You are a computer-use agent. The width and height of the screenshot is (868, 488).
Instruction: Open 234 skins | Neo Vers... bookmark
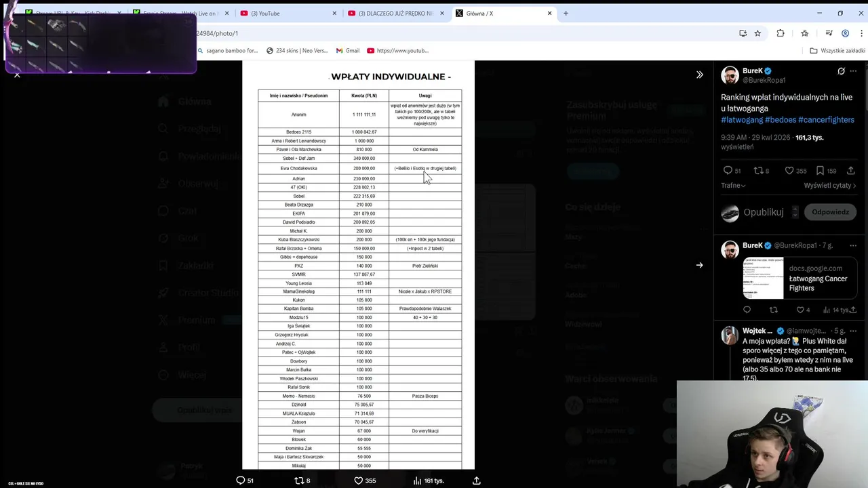297,50
